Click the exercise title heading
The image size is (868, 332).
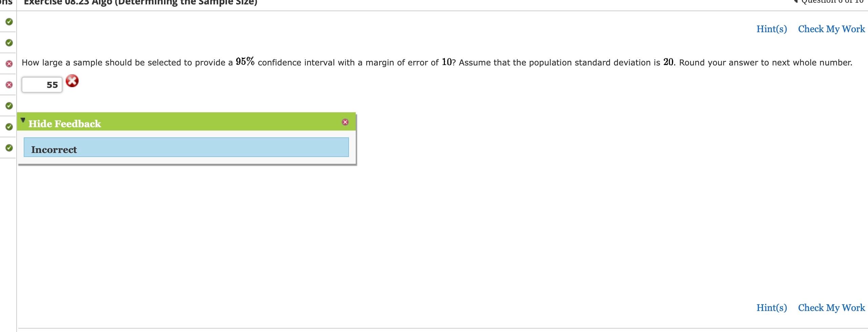(x=141, y=3)
